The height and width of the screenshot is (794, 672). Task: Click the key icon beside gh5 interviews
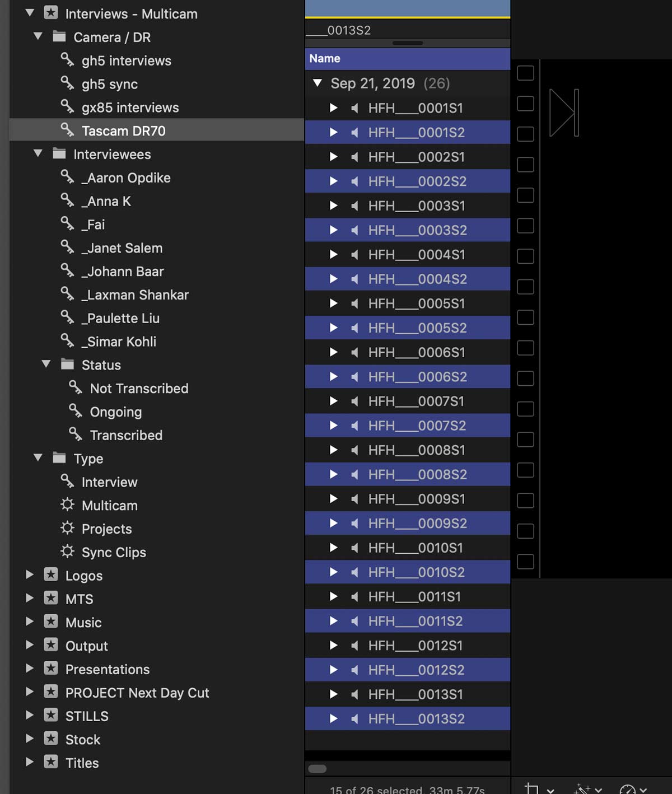tap(67, 59)
